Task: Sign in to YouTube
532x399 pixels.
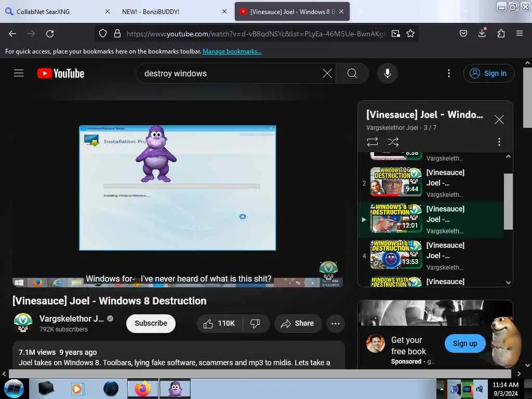Action: point(488,73)
